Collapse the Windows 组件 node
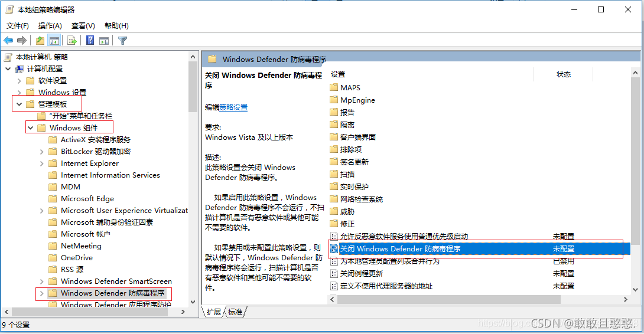Screen dimensions: 644x334 click(30, 128)
